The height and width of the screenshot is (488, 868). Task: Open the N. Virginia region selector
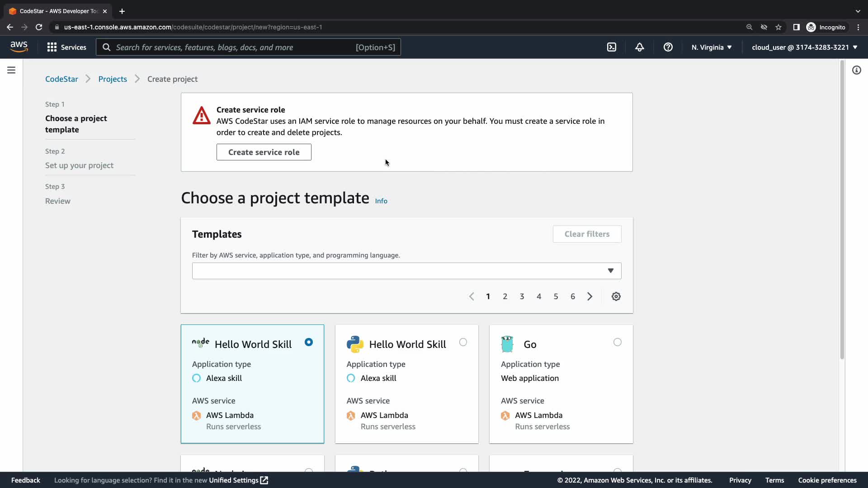[711, 47]
